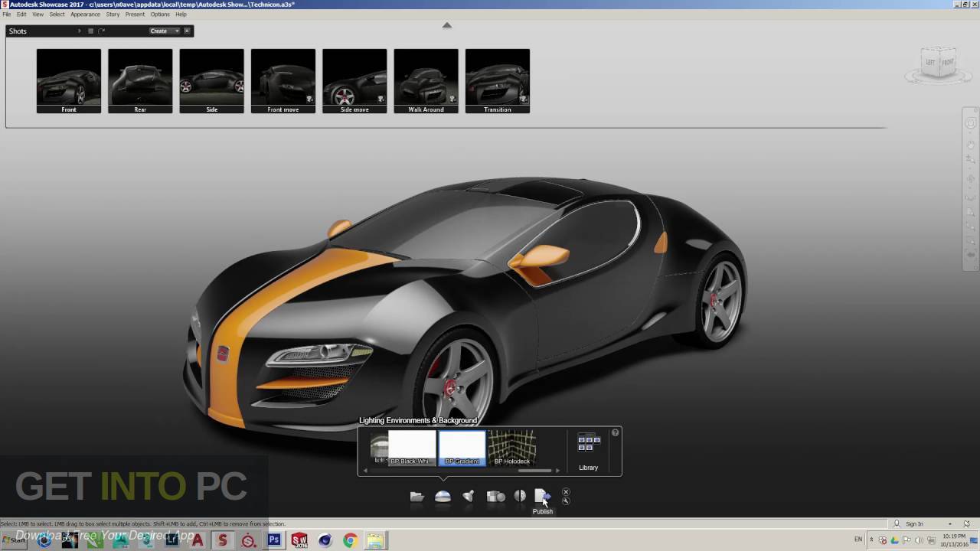The image size is (980, 551).
Task: Play shots with the play arrow
Action: [x=80, y=31]
